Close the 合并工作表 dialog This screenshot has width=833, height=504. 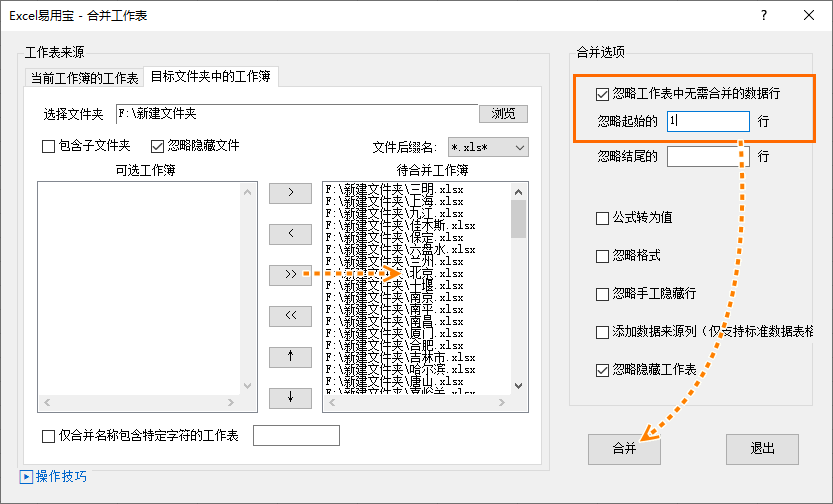click(809, 15)
